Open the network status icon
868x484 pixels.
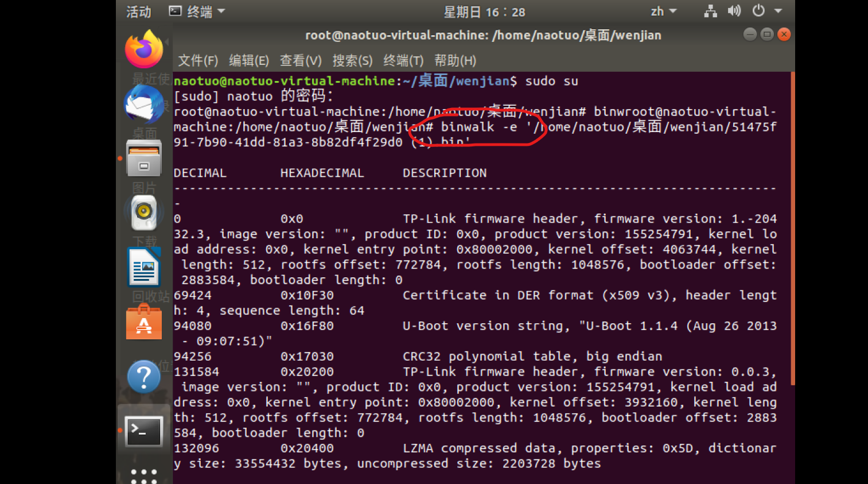[x=710, y=11]
